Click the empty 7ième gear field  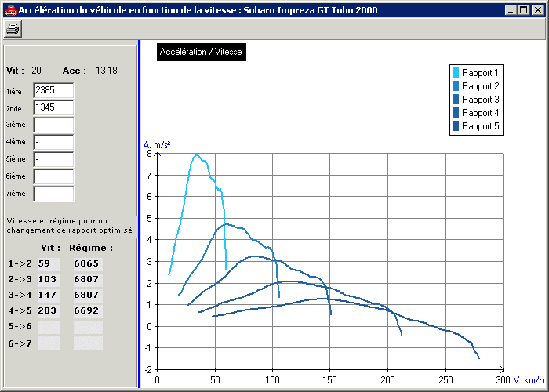coord(53,194)
